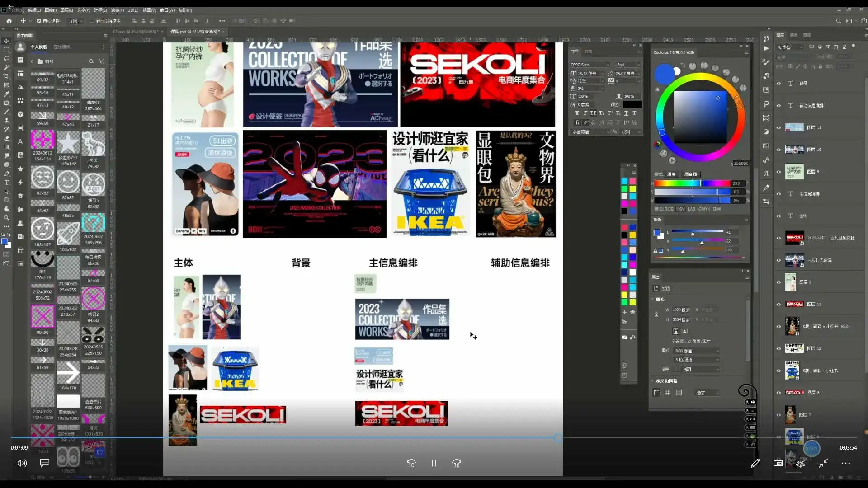Viewport: 868px width, 488px height.
Task: Toggle visibility of 图层 10
Action: pyautogui.click(x=778, y=150)
